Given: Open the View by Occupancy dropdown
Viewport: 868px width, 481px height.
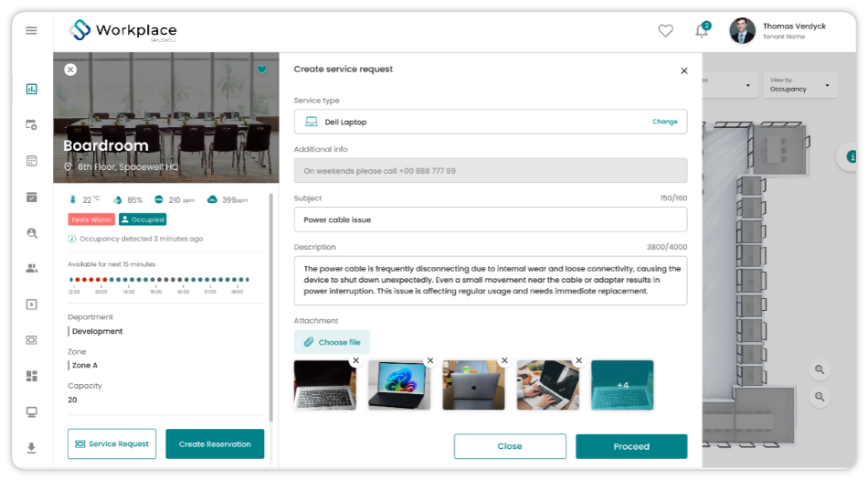Looking at the screenshot, I should pos(799,85).
